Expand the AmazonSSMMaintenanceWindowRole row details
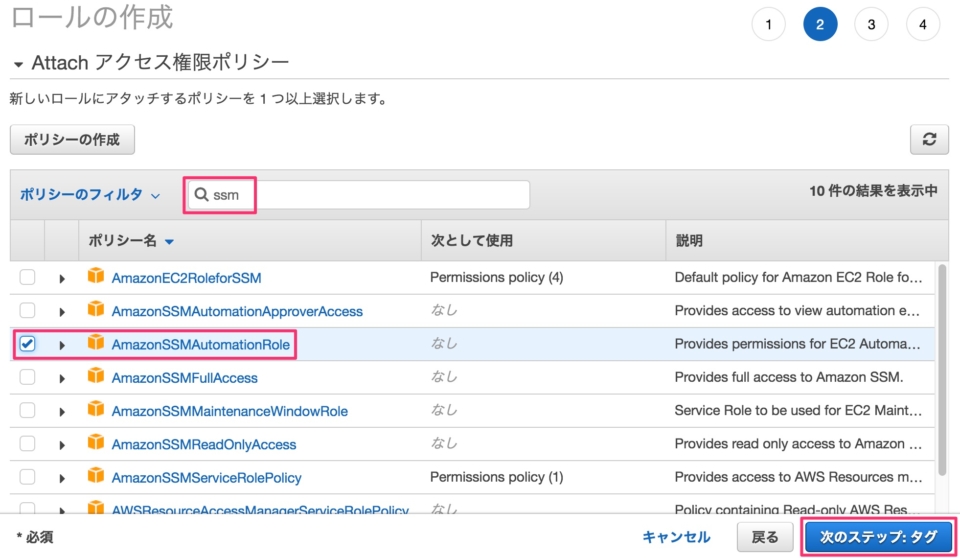Screen dimensions: 960x558 62,412
